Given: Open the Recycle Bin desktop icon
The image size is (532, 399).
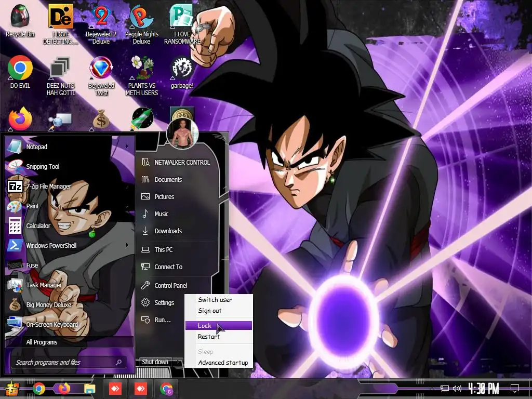Looking at the screenshot, I should click(x=20, y=21).
